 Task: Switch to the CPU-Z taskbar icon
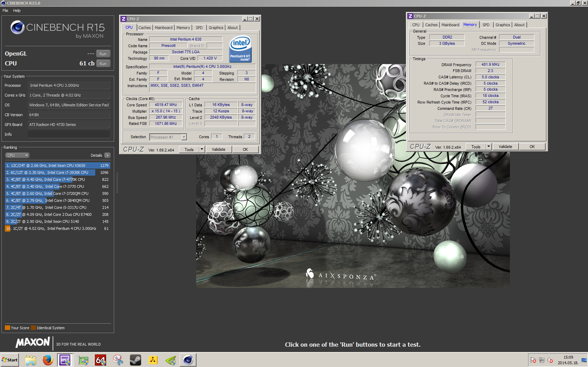point(65,360)
